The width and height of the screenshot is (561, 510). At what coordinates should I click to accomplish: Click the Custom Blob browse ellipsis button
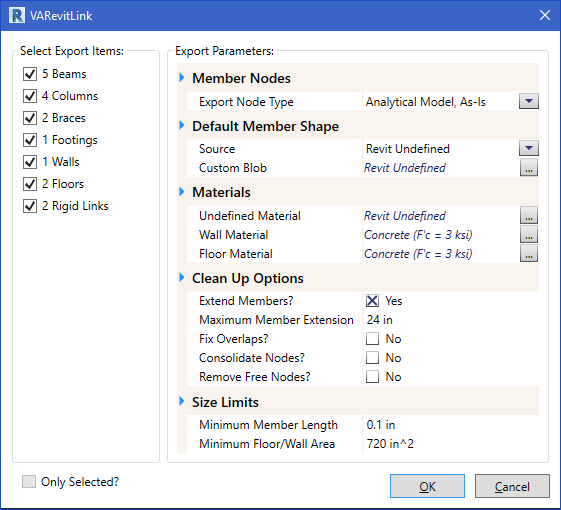(x=529, y=167)
